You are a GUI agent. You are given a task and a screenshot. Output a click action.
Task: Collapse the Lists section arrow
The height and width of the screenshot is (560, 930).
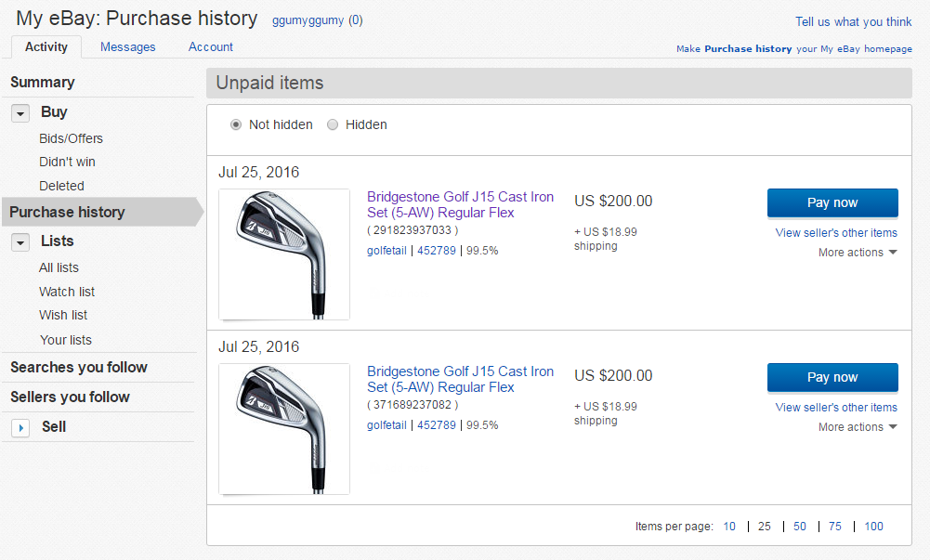pos(20,241)
